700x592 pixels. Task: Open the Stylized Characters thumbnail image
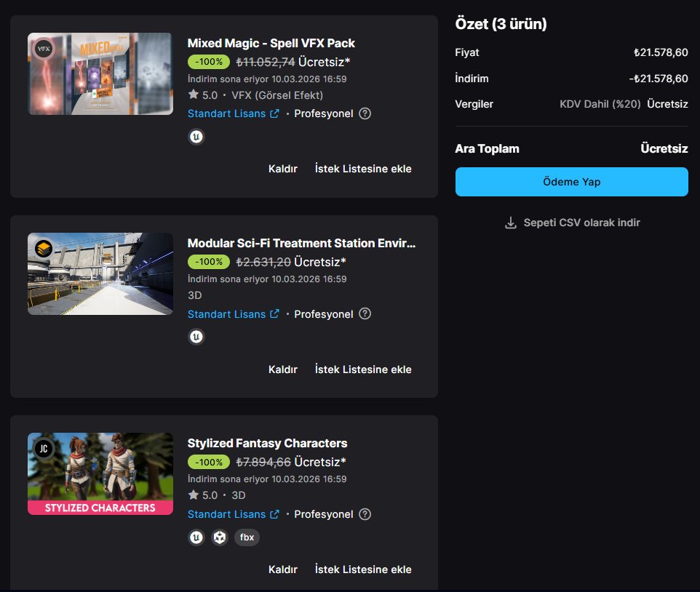(100, 473)
